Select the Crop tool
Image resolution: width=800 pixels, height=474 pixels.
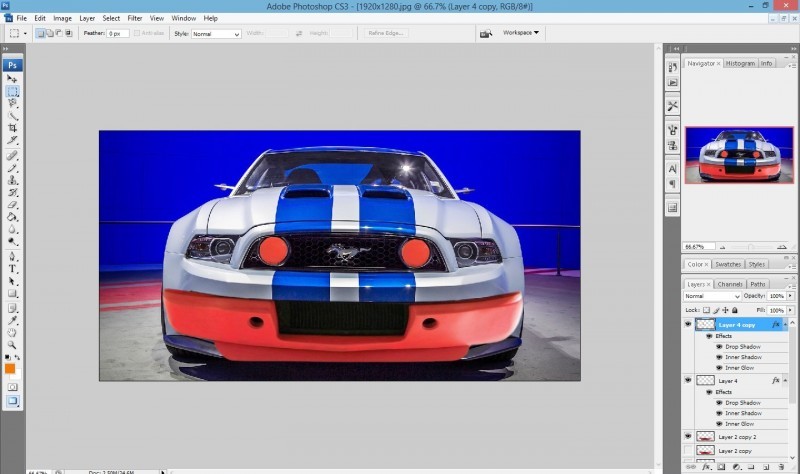12,128
